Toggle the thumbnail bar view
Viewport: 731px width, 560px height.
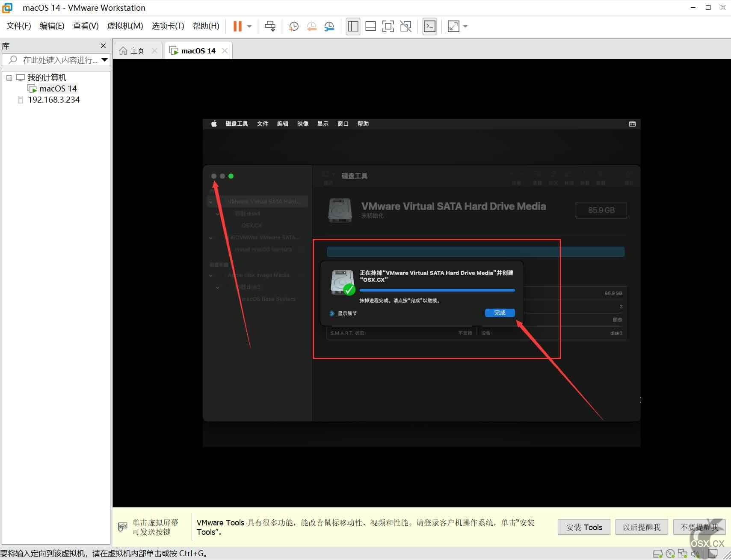pos(370,27)
